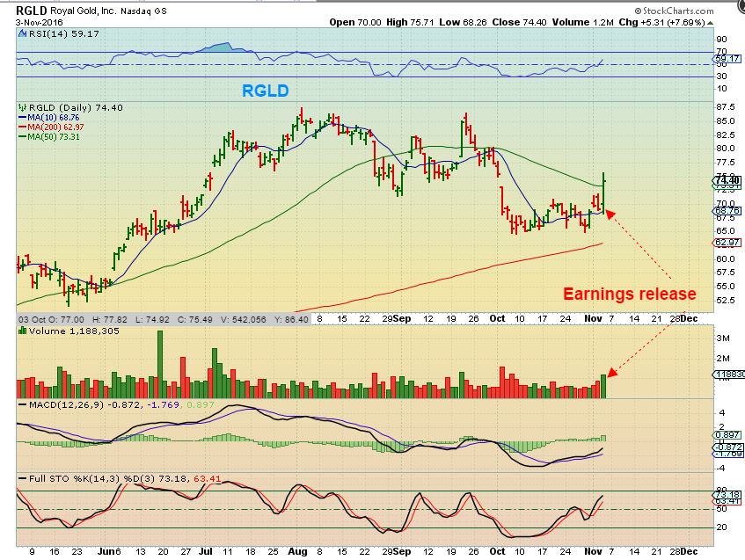Click the candlestick icon beside RGLD (Daily)
The width and height of the screenshot is (745, 560).
(x=22, y=107)
